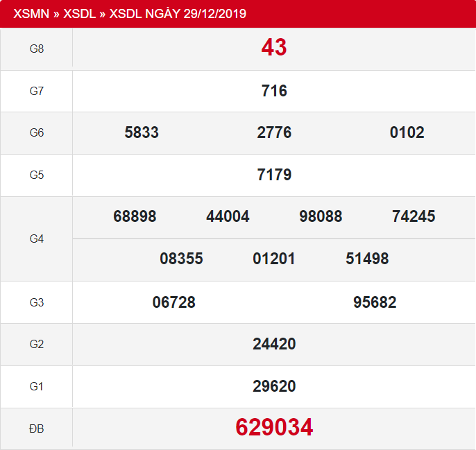Click G4 number 01201

[274, 259]
